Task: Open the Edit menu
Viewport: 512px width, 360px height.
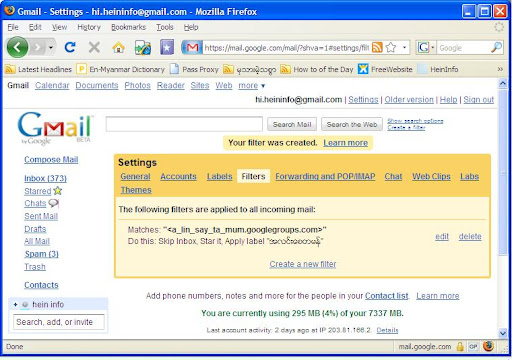Action: pyautogui.click(x=35, y=27)
